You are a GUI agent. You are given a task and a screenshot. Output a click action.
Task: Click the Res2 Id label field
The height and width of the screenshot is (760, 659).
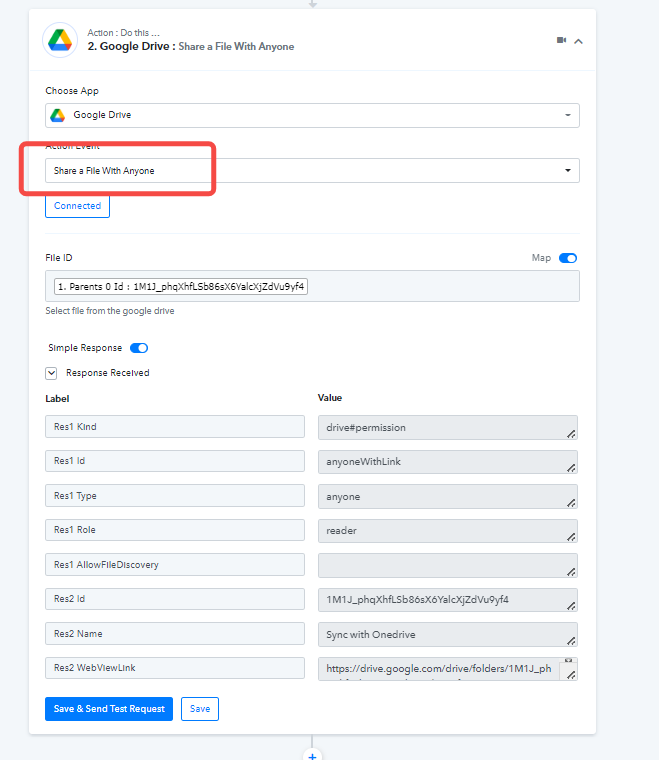click(x=175, y=599)
